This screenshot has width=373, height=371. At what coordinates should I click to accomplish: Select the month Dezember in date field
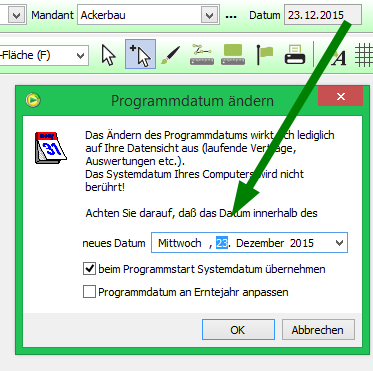point(260,243)
